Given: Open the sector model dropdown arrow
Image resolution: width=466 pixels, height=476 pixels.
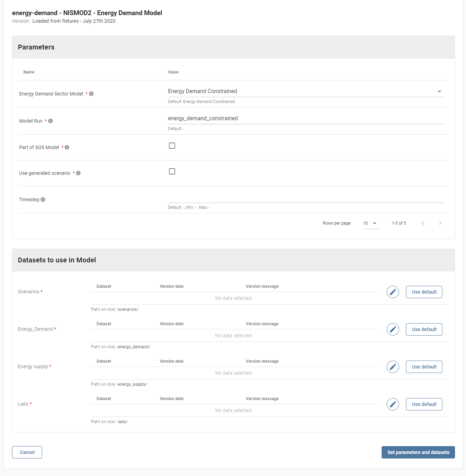Looking at the screenshot, I should tap(440, 91).
